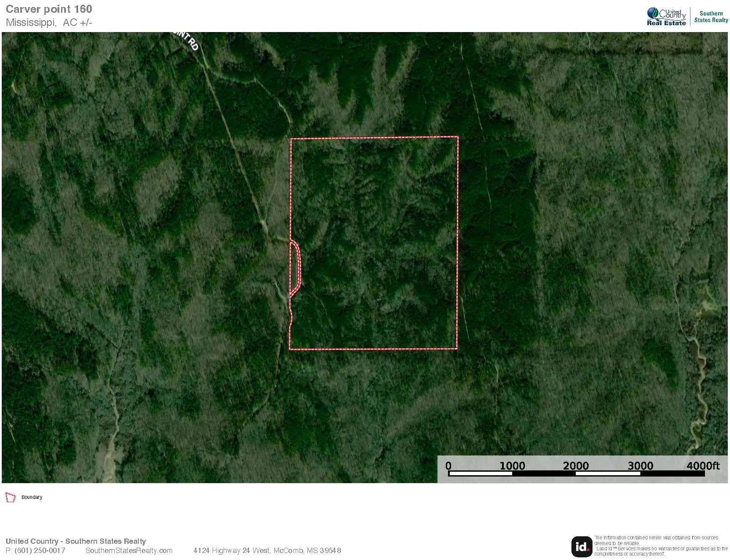Click United Country - Southern States Realty footer name
This screenshot has width=730, height=560.
(76, 541)
